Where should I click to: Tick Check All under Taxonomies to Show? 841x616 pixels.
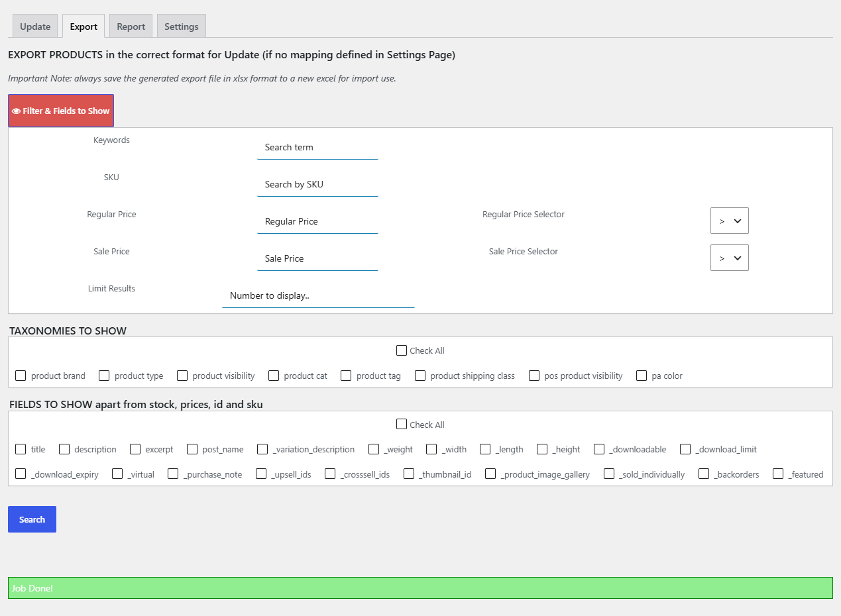(x=402, y=350)
